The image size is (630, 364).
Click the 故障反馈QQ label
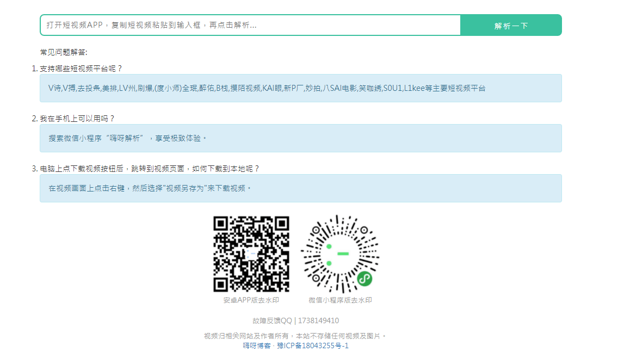coord(272,320)
